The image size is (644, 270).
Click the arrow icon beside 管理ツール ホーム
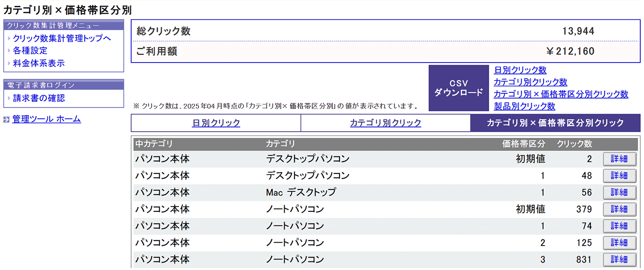pyautogui.click(x=6, y=120)
